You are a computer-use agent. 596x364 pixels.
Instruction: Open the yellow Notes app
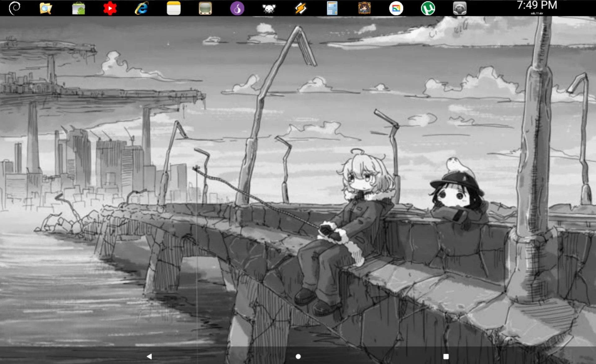pos(174,8)
